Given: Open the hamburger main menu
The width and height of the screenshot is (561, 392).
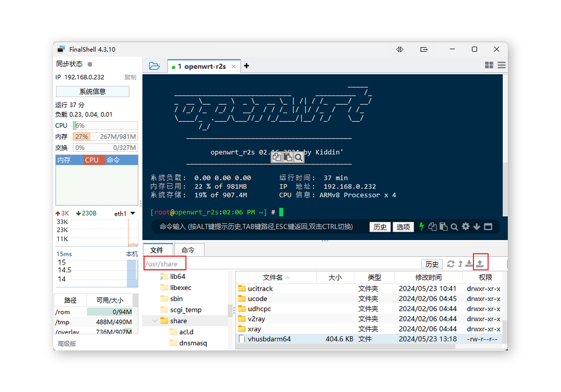Looking at the screenshot, I should pos(502,65).
